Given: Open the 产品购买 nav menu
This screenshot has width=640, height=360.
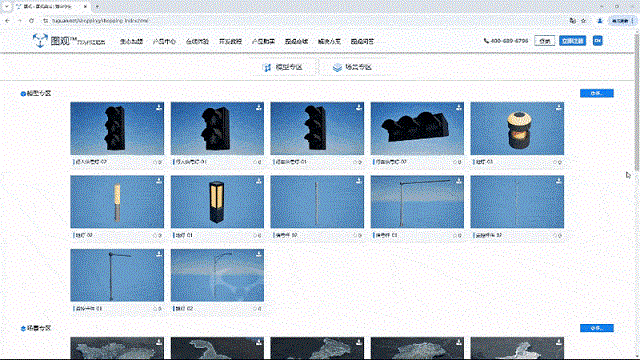Looking at the screenshot, I should pyautogui.click(x=263, y=41).
